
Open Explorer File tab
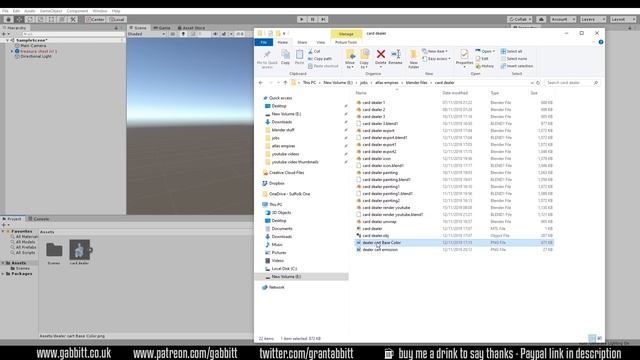264,42
